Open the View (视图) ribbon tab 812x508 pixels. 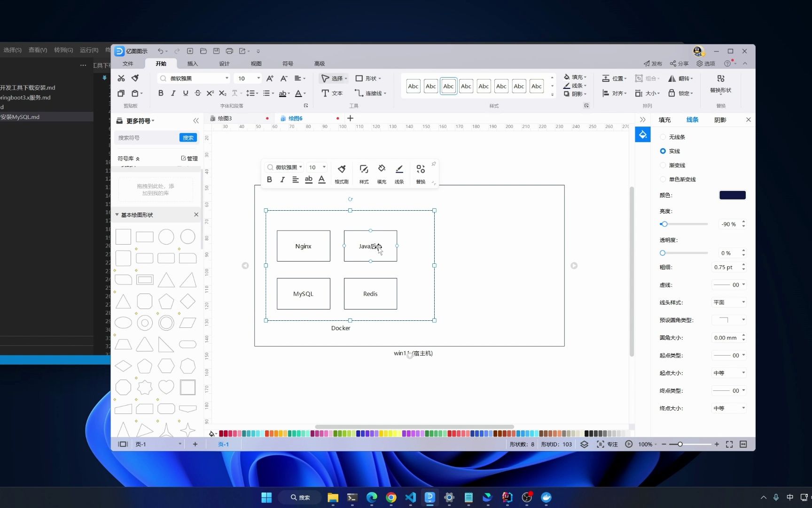pyautogui.click(x=256, y=63)
